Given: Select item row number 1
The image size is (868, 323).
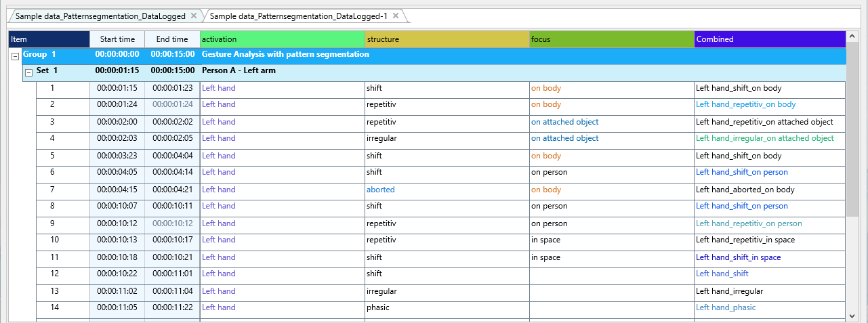Looking at the screenshot, I should [x=52, y=88].
